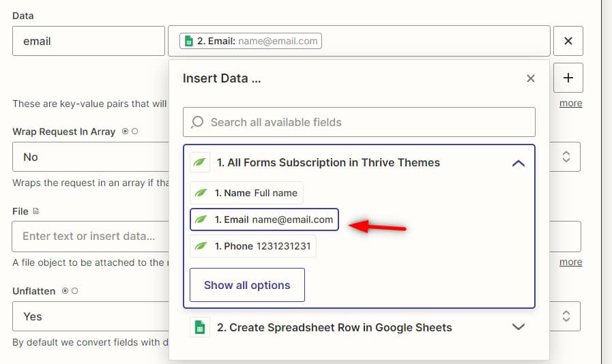Click the leaf icon beside 1. Phone
This screenshot has height=364, width=612.
point(201,246)
